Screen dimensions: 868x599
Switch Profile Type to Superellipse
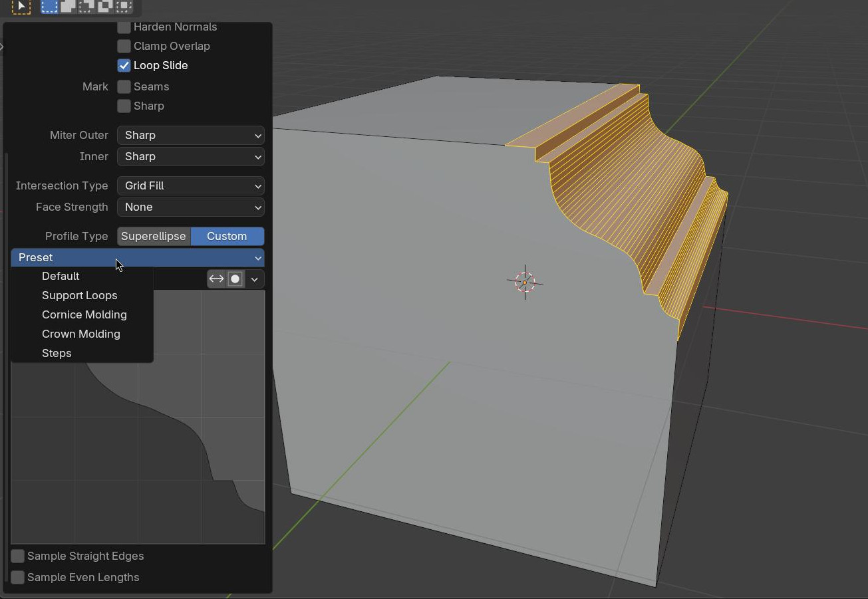(154, 236)
